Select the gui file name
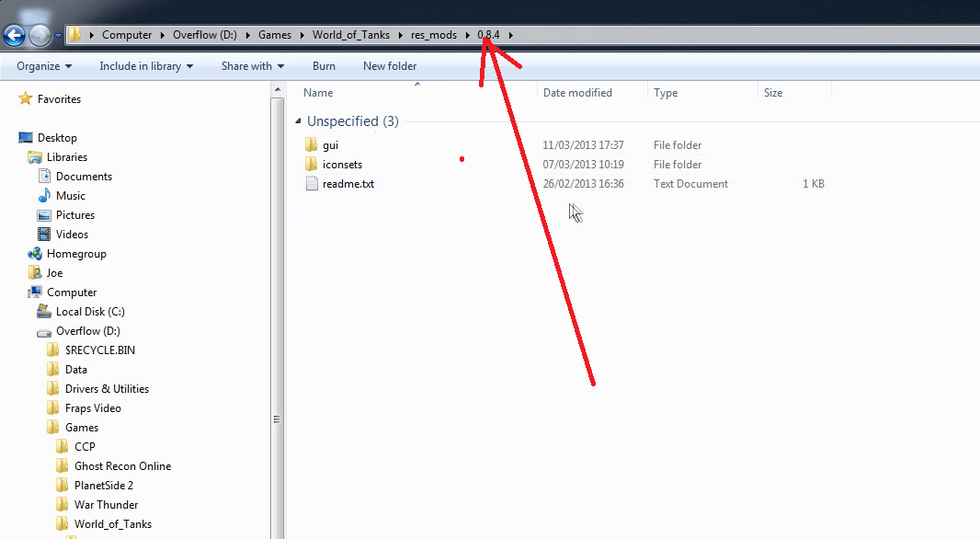Screen dimensions: 980x539 coord(331,145)
